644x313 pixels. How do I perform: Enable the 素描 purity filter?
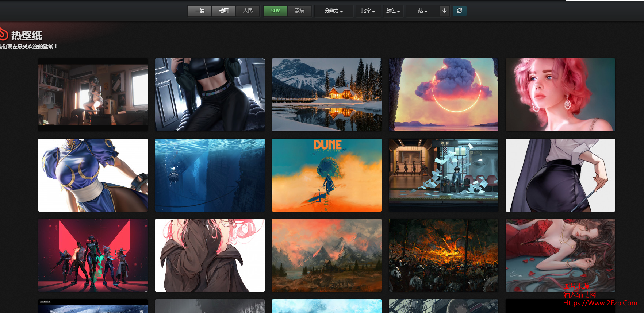point(299,11)
